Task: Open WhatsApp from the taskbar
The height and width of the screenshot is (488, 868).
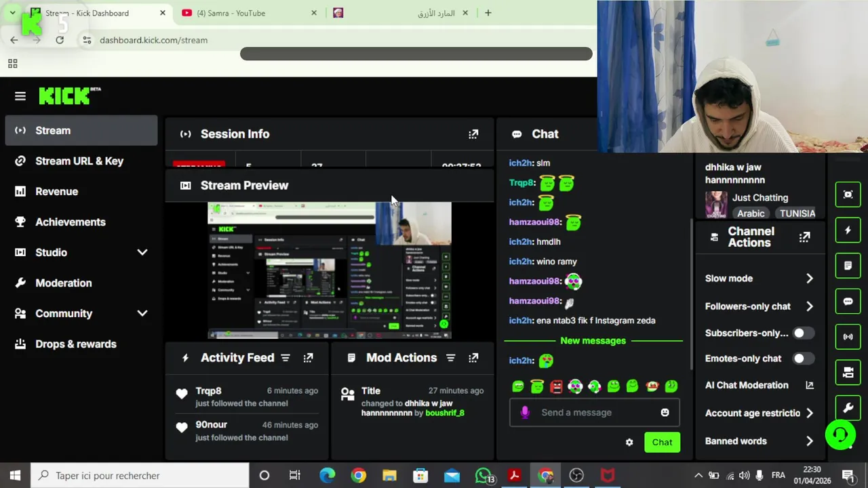Action: coord(483,476)
